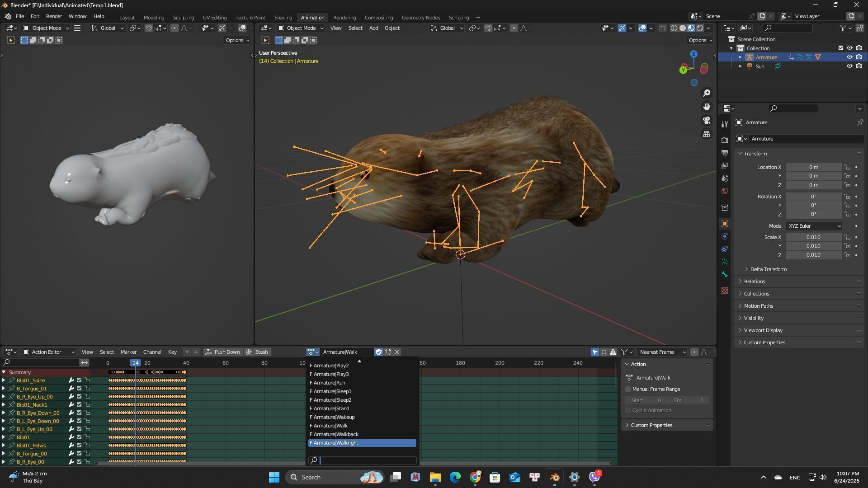This screenshot has height=488, width=868.
Task: Click the Scale X value field
Action: [813, 237]
